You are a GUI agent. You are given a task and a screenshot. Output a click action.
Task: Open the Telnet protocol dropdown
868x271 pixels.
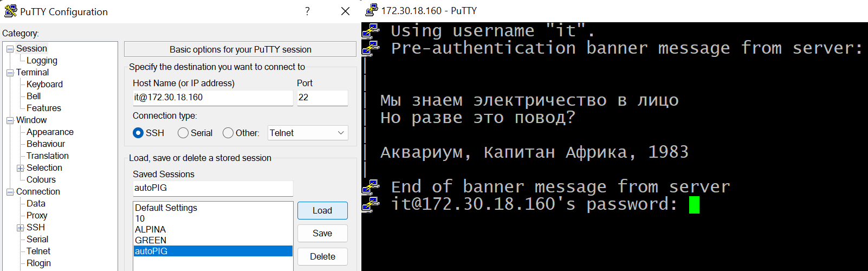click(x=308, y=133)
